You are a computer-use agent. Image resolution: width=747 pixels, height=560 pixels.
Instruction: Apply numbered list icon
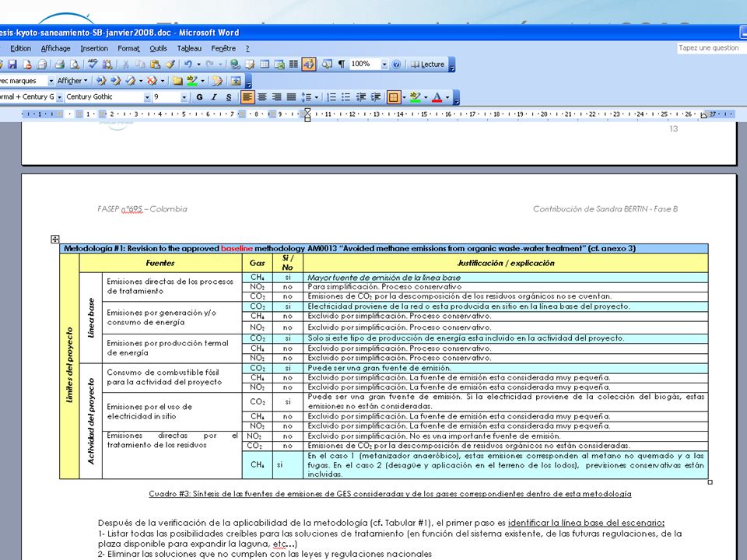(331, 97)
